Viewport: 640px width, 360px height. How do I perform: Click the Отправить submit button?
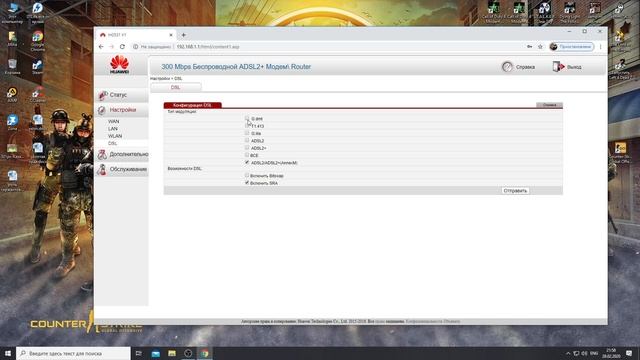point(515,191)
